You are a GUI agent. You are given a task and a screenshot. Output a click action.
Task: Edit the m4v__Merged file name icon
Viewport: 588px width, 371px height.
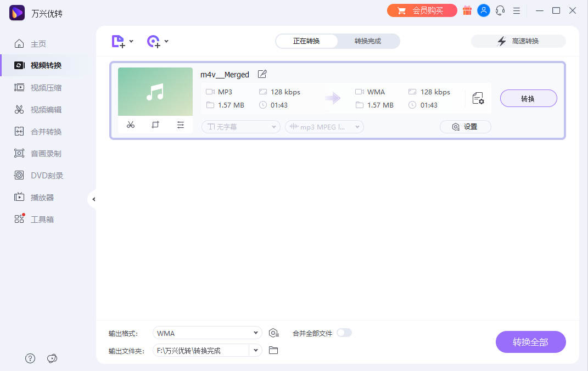coord(262,74)
